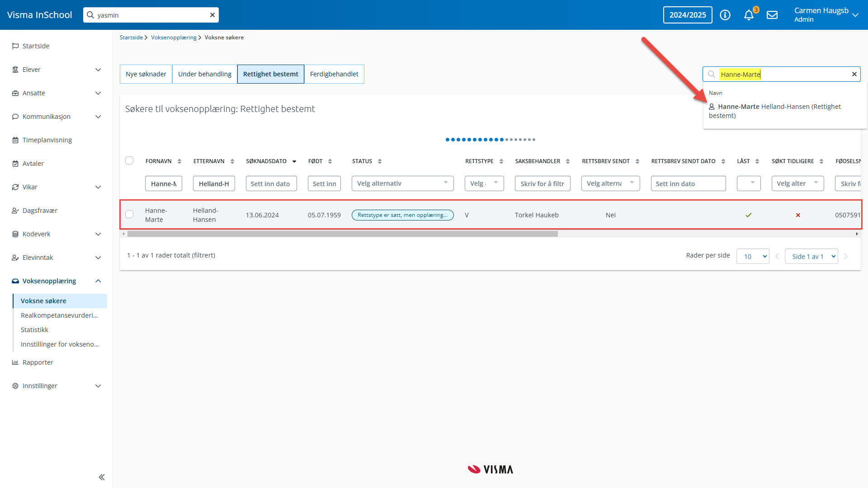
Task: Switch to Ferdigbehandlet tab
Action: click(334, 74)
